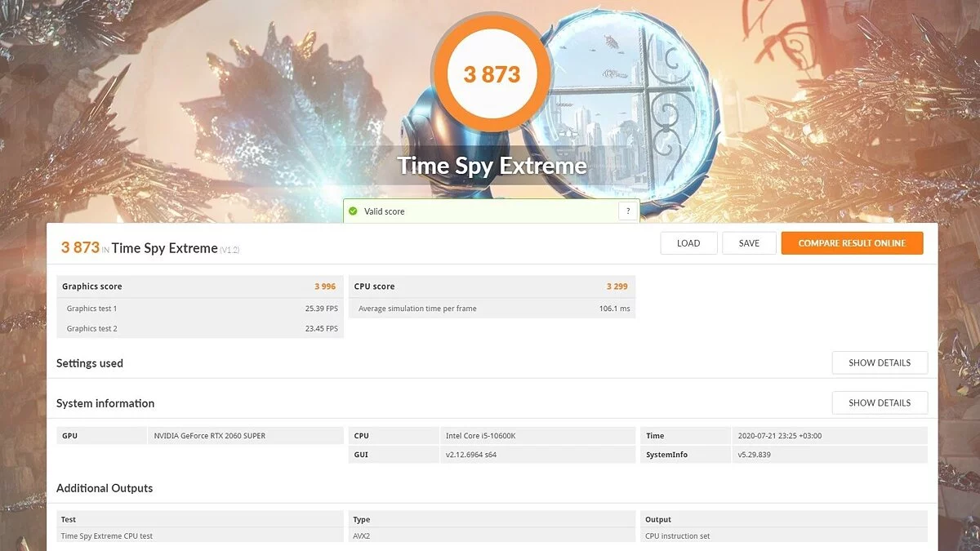Show details for System information
The image size is (980, 551).
click(x=880, y=402)
